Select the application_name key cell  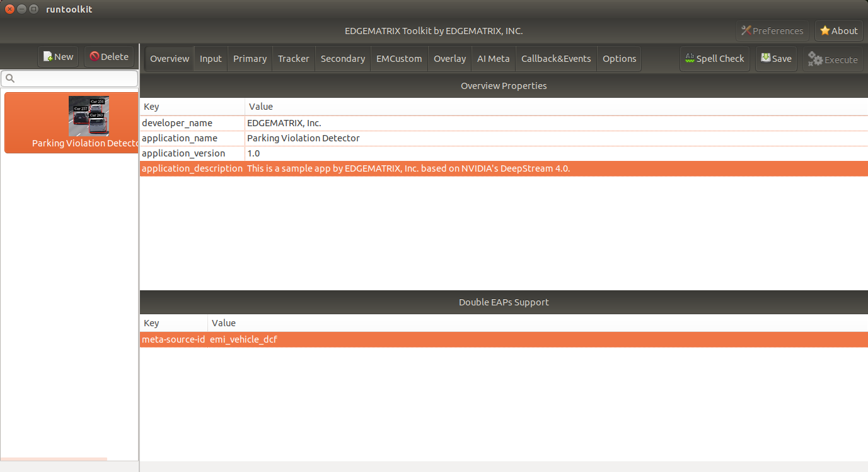[192, 138]
